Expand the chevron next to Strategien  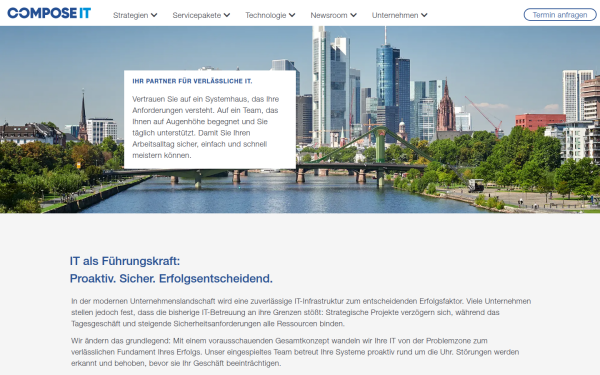[154, 15]
